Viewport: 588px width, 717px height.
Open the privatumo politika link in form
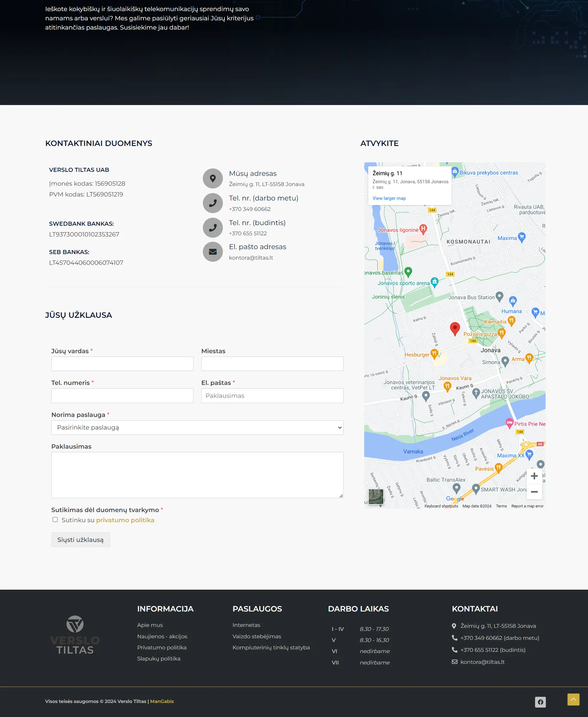[x=125, y=520]
